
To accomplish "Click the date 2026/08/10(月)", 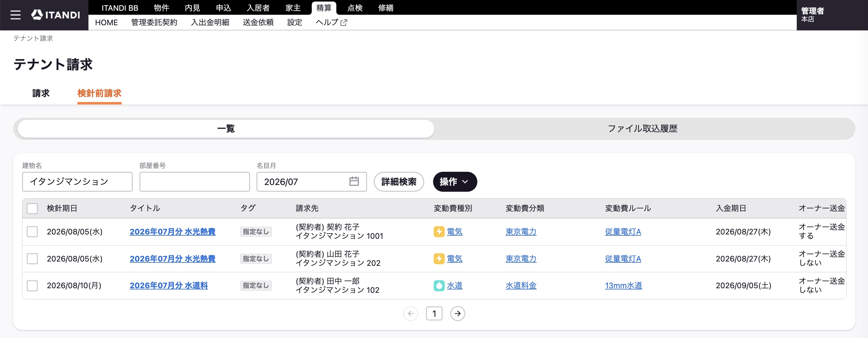I will (74, 285).
